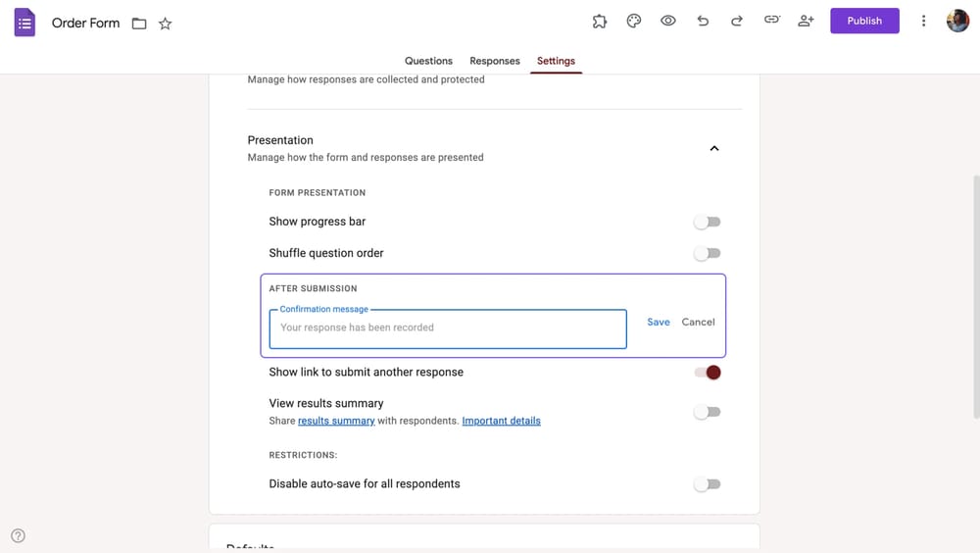Viewport: 980px width, 553px height.
Task: Move form using the folder icon
Action: point(139,24)
